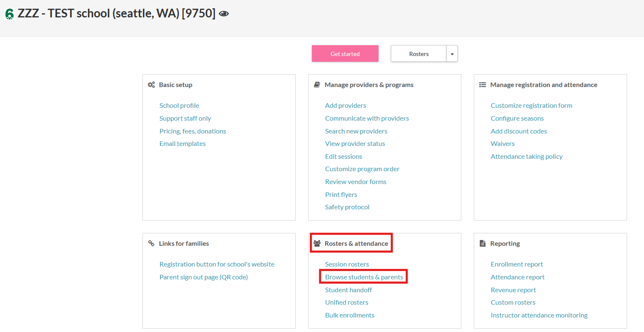Go to Pricing, fees, donations
Image resolution: width=644 pixels, height=332 pixels.
pyautogui.click(x=193, y=131)
